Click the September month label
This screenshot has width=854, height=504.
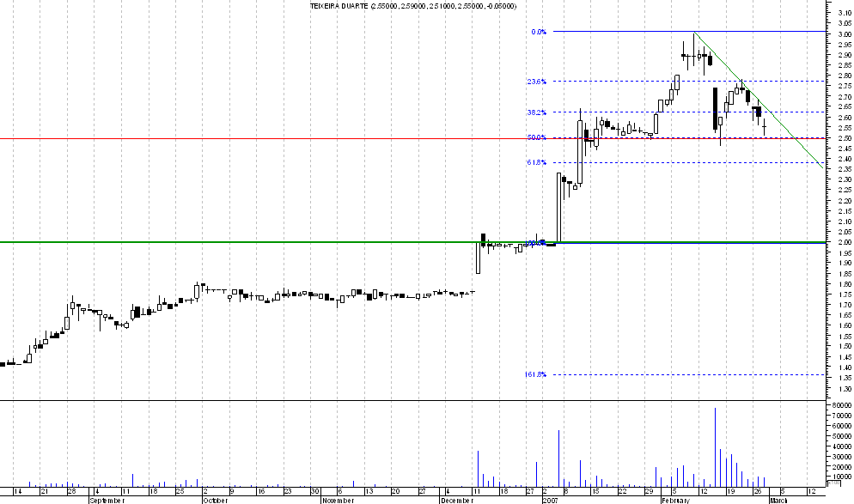point(107,501)
